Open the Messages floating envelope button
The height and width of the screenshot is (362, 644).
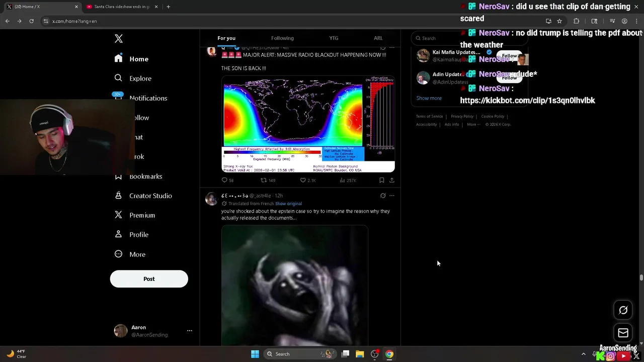pyautogui.click(x=623, y=333)
